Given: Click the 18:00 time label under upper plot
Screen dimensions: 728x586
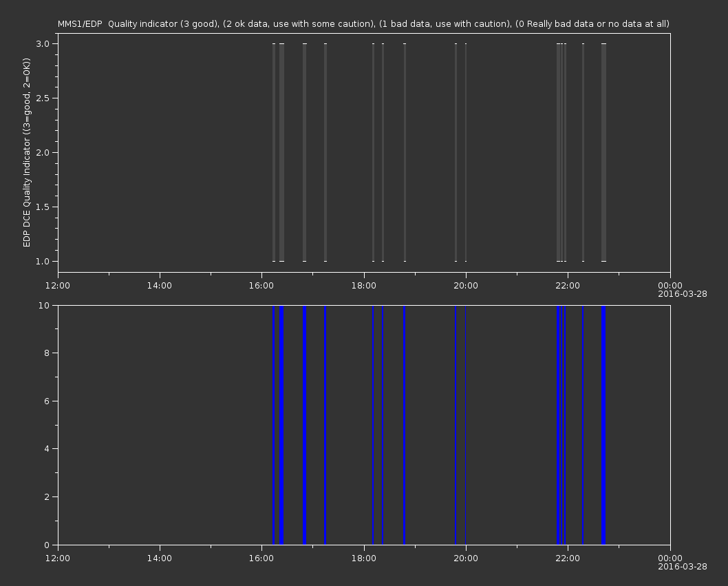Looking at the screenshot, I should click(363, 285).
